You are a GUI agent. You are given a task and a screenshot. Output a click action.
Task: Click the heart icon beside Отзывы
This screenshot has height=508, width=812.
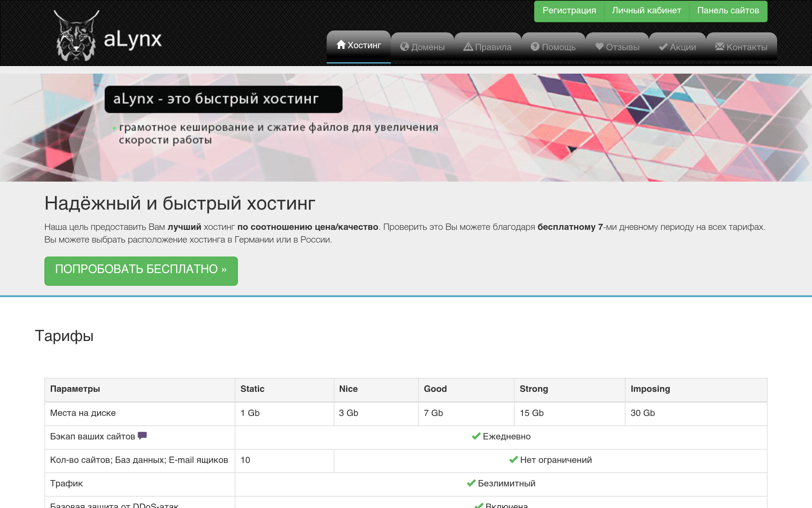(599, 46)
